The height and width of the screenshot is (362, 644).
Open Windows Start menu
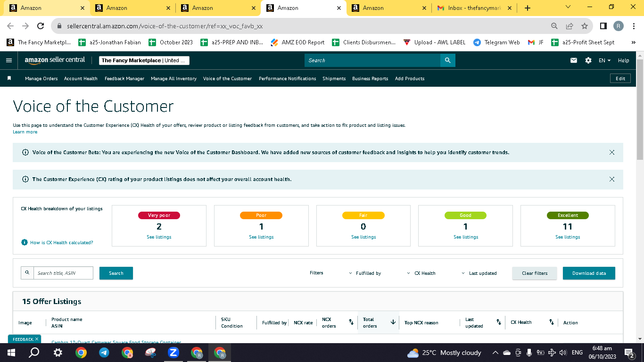point(11,353)
